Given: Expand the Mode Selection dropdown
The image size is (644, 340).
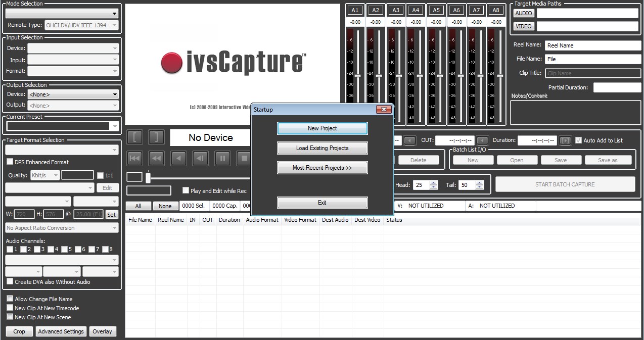Looking at the screenshot, I should pos(62,14).
